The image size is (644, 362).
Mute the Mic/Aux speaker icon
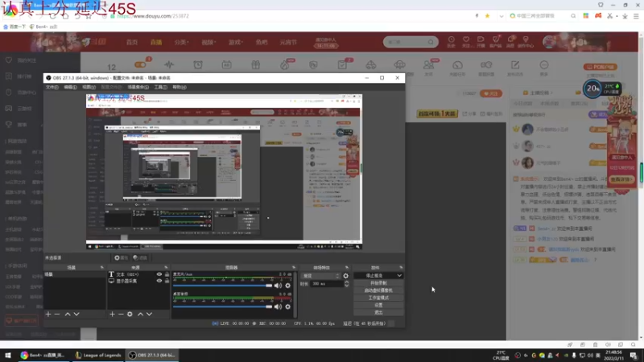pos(278,286)
